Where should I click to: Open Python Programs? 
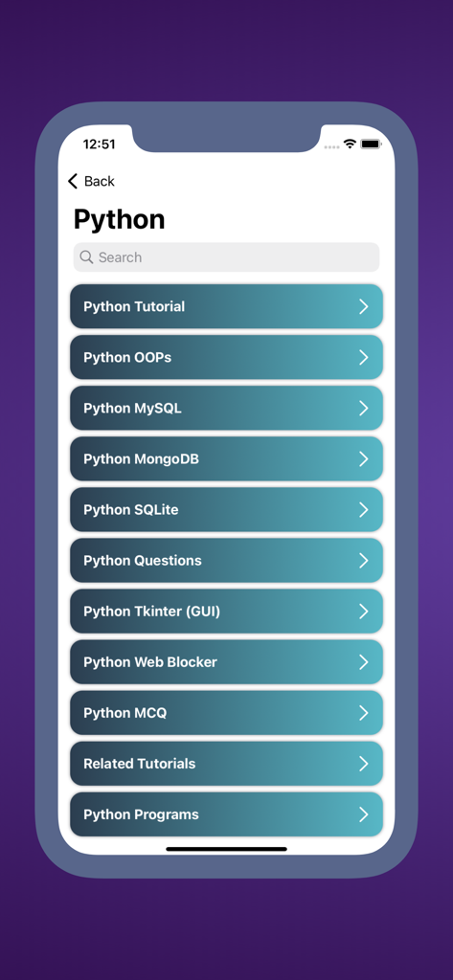(x=226, y=814)
